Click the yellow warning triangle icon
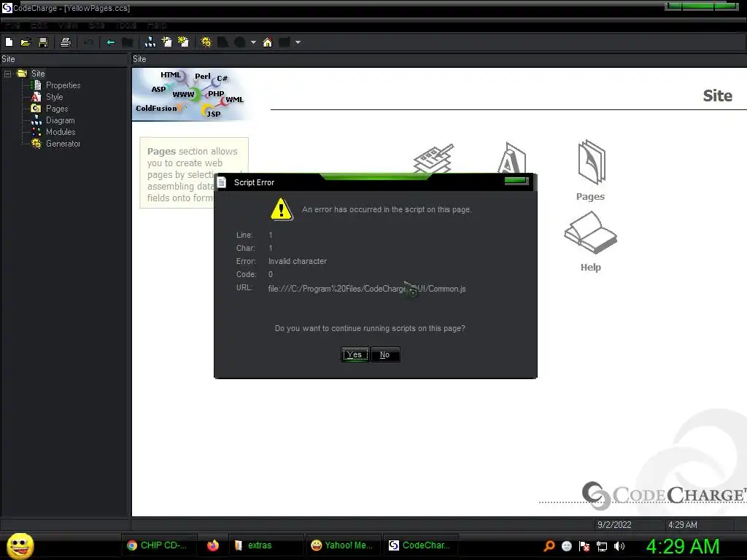This screenshot has height=560, width=747. (x=282, y=209)
